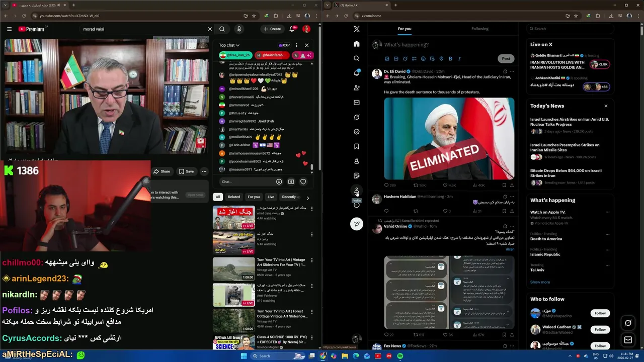Open the X Messages envelope icon
The width and height of the screenshot is (644, 362).
click(357, 102)
